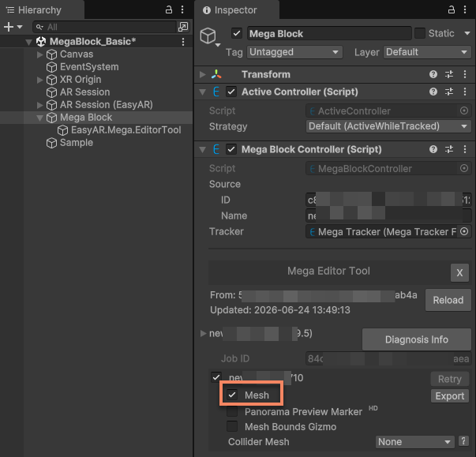
Task: Open Active Controller help icon
Action: pos(433,92)
